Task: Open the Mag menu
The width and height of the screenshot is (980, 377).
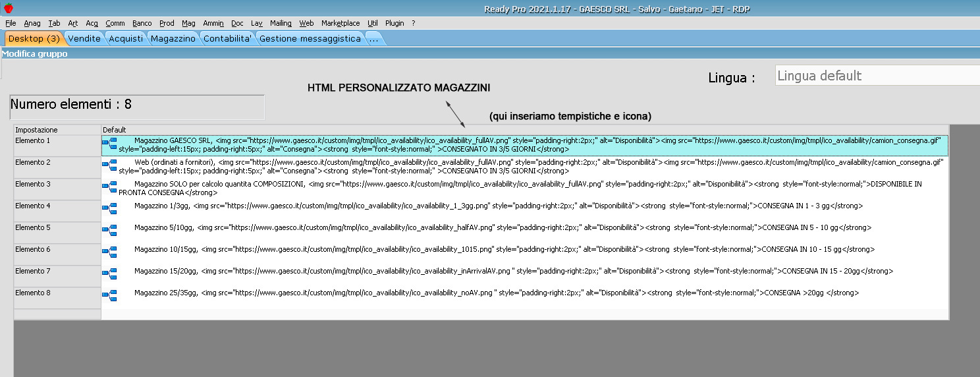Action: tap(188, 23)
